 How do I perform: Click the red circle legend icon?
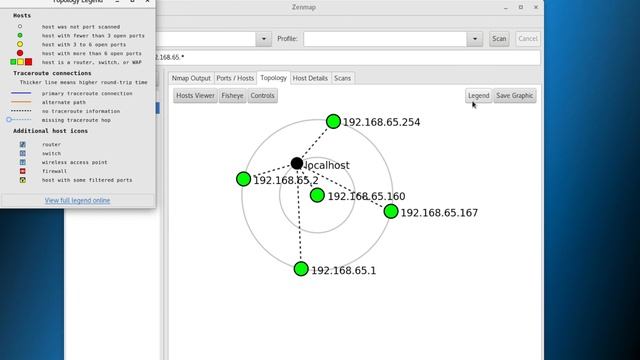click(20, 53)
